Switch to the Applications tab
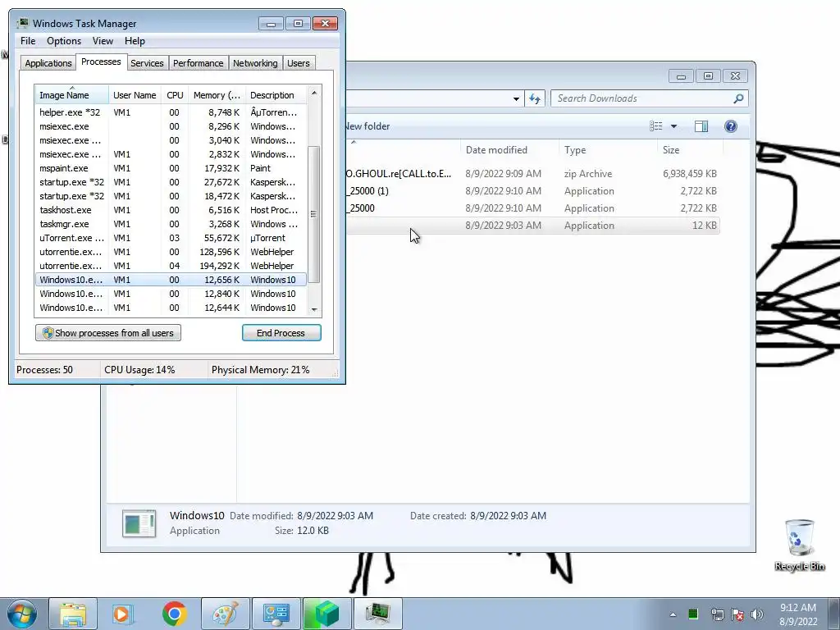The height and width of the screenshot is (630, 840). point(48,63)
